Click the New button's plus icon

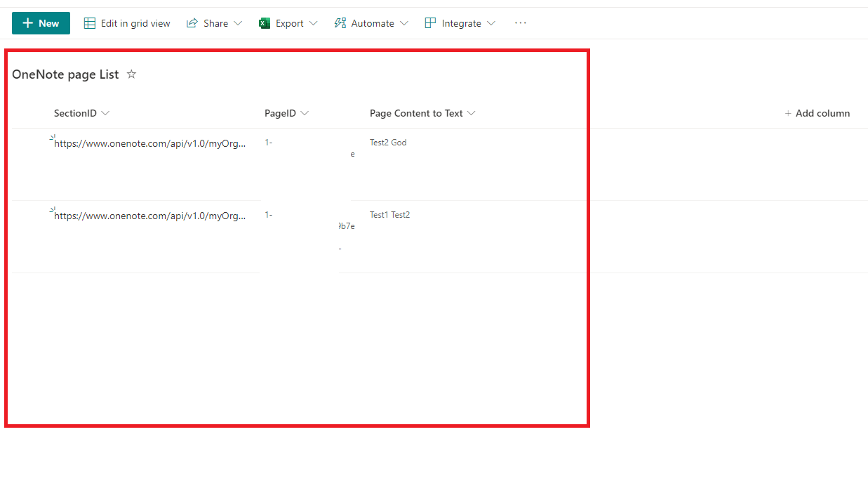[27, 22]
